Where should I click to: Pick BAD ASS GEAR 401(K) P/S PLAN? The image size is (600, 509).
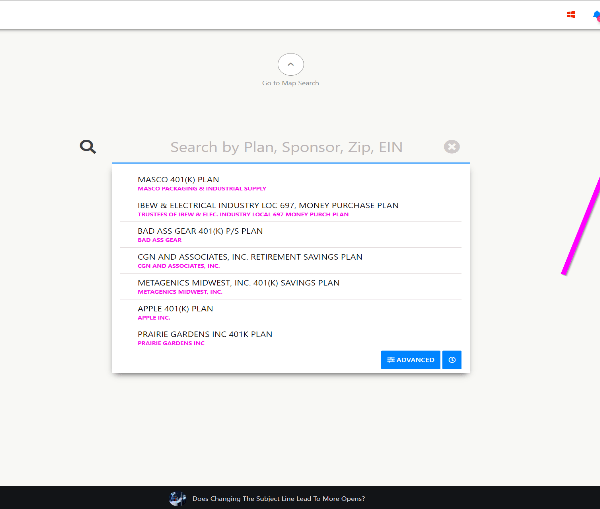200,231
